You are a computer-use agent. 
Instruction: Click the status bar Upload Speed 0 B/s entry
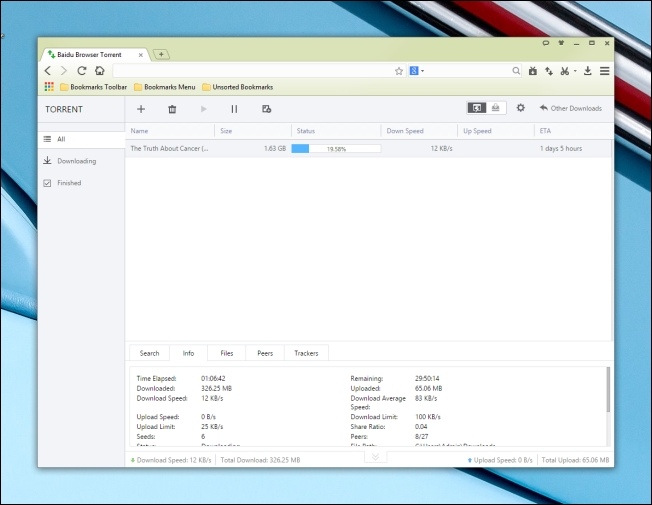(500, 460)
